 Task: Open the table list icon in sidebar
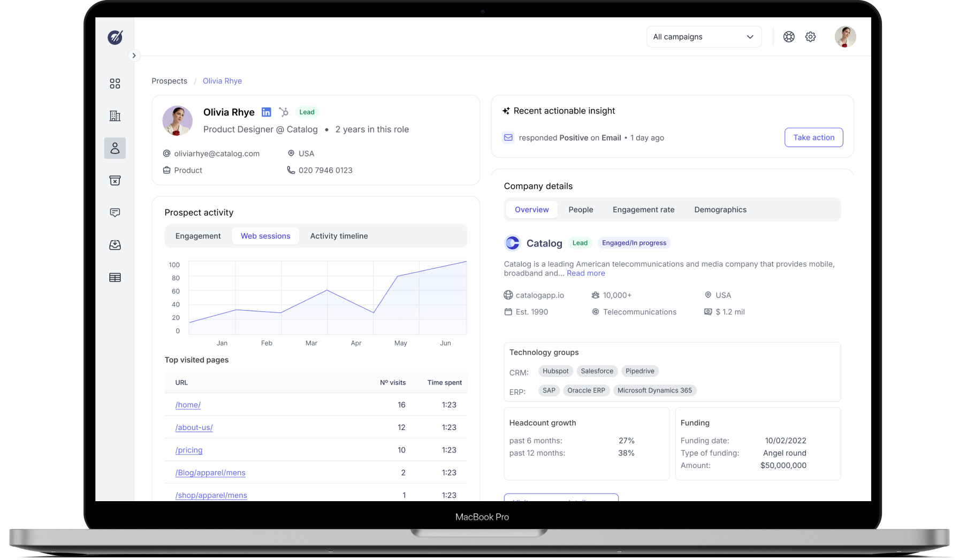[115, 278]
